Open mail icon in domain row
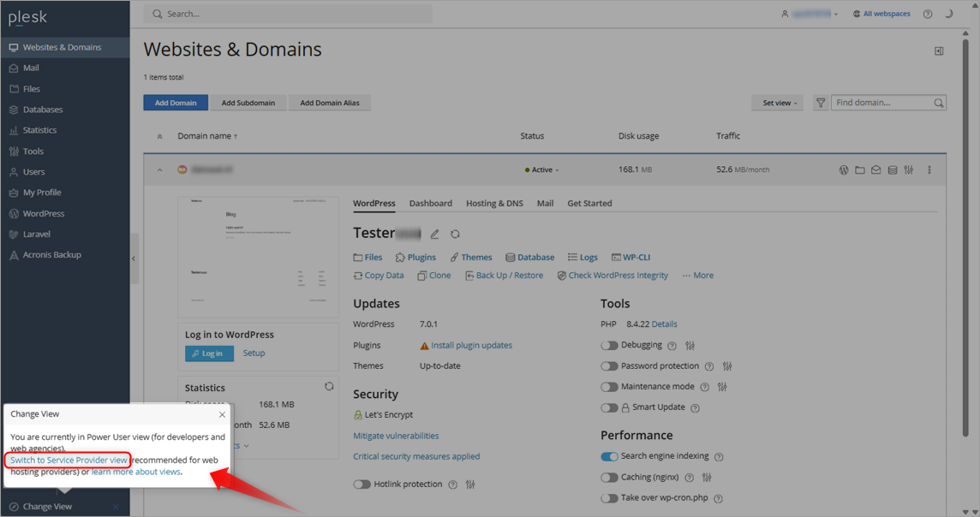 [x=876, y=169]
